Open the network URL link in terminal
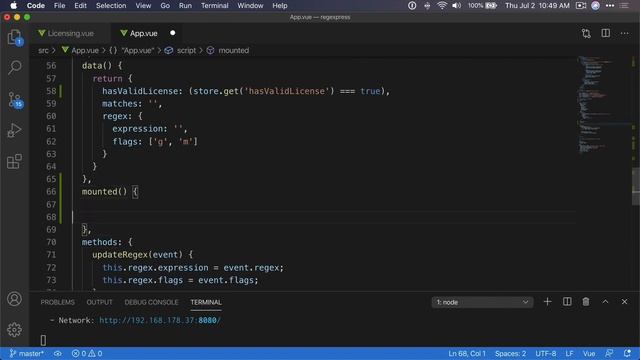Viewport: 640px width, 360px height. (x=160, y=320)
